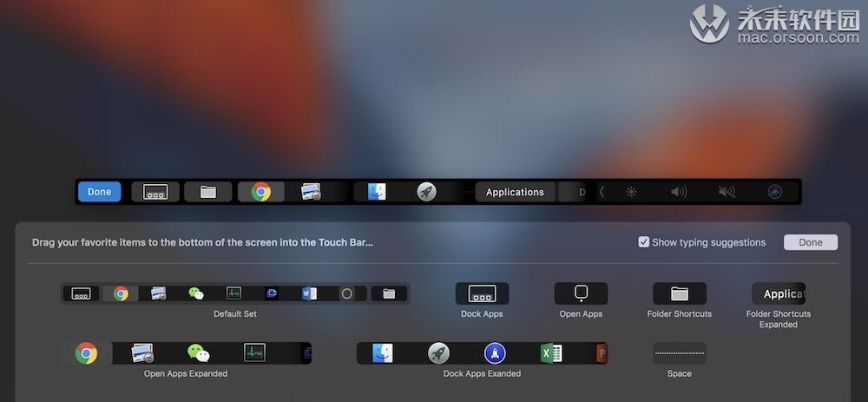Image resolution: width=868 pixels, height=402 pixels.
Task: Select the Dock Apps item
Action: (482, 293)
